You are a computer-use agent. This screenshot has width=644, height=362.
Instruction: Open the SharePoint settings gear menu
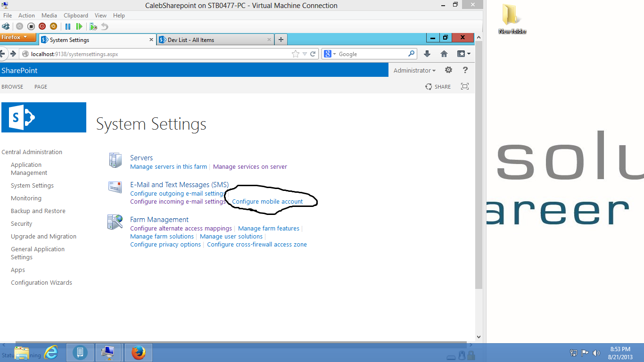pos(448,70)
